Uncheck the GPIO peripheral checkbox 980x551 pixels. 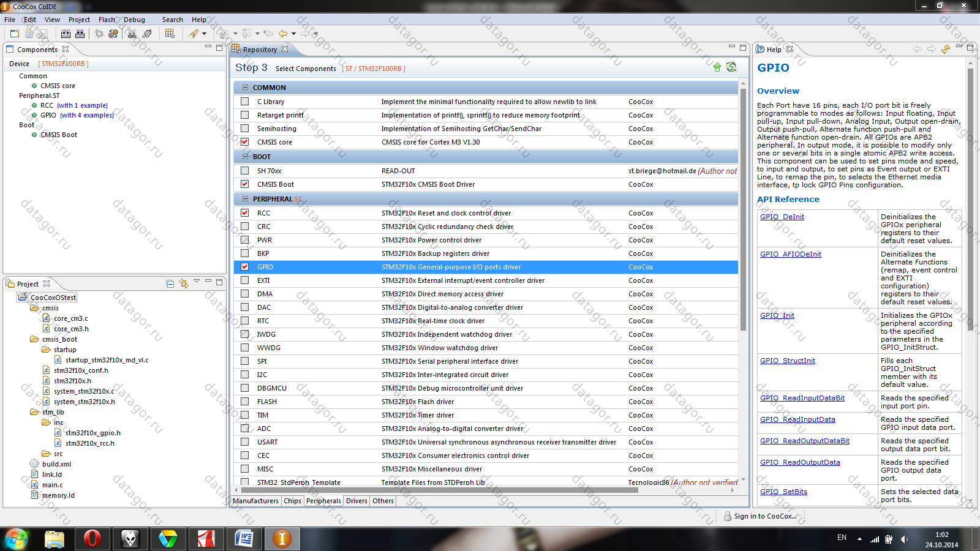click(245, 267)
